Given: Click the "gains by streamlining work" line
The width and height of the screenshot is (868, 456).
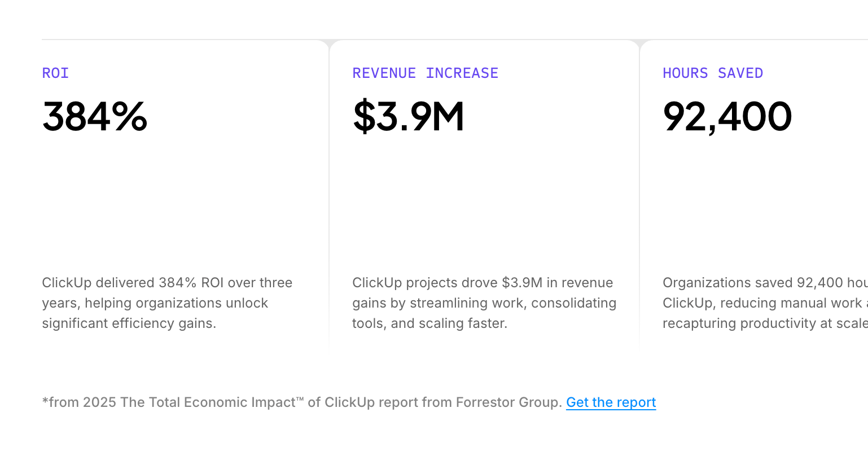Looking at the screenshot, I should point(484,303).
